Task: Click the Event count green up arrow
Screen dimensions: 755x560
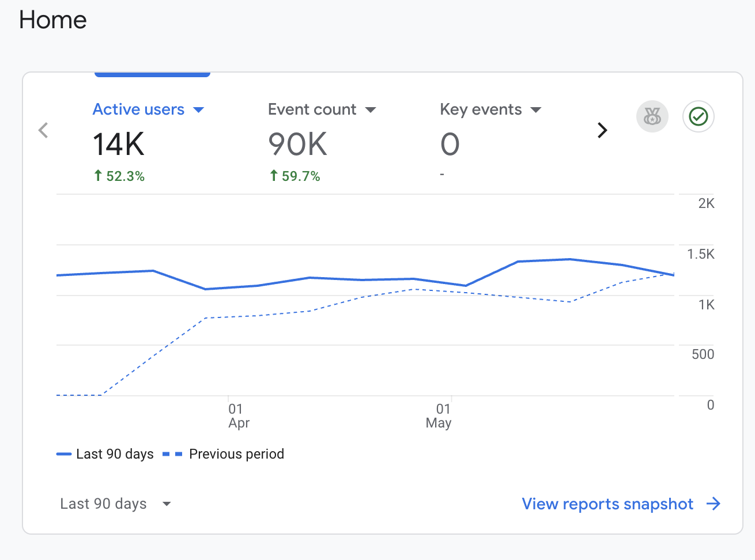Action: tap(274, 176)
